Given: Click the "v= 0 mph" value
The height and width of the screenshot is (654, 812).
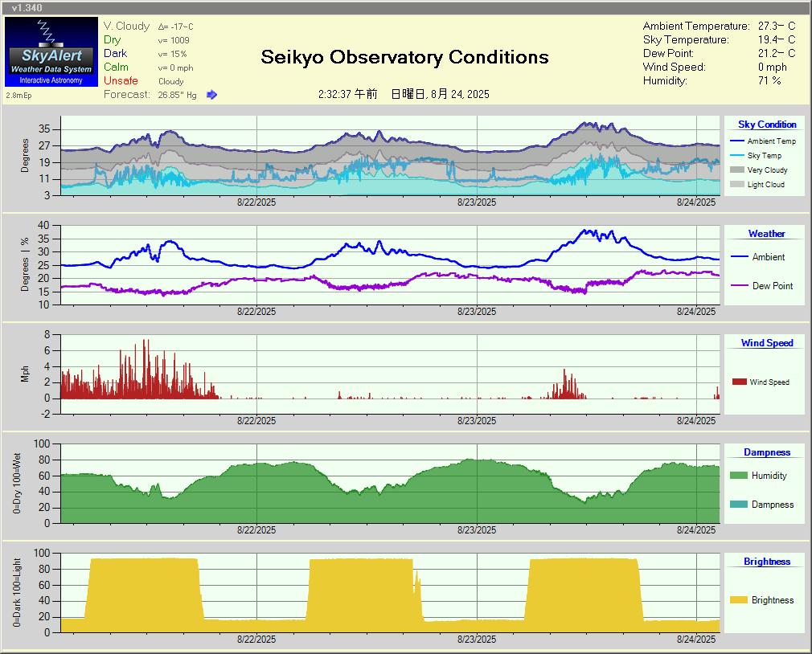Looking at the screenshot, I should pyautogui.click(x=175, y=67).
